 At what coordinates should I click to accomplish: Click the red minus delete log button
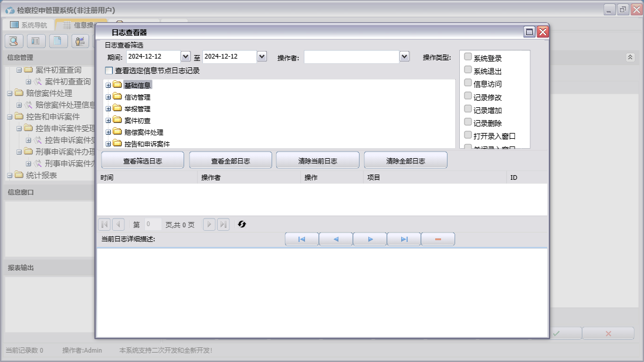(438, 239)
